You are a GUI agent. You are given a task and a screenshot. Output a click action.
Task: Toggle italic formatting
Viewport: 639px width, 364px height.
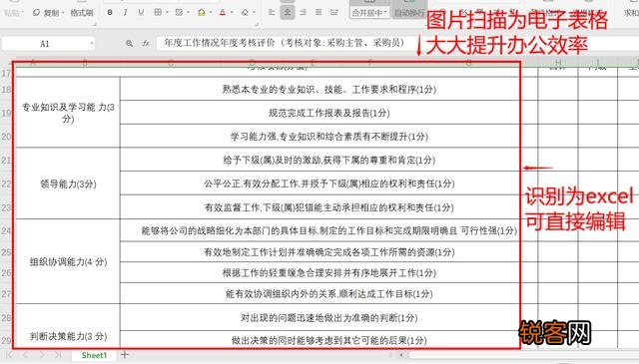[x=126, y=13]
